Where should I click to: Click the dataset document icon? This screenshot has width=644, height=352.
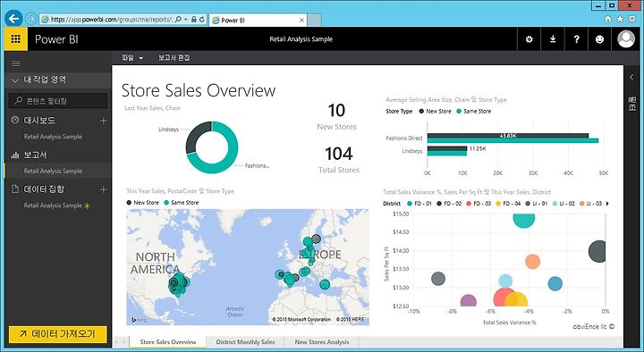tap(15, 189)
